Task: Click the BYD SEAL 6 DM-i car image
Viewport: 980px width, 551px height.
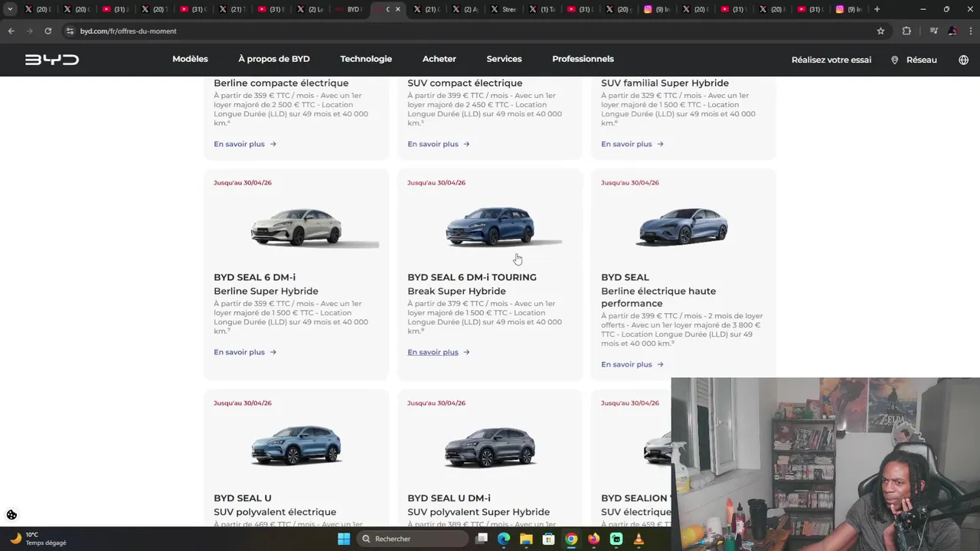Action: [296, 227]
